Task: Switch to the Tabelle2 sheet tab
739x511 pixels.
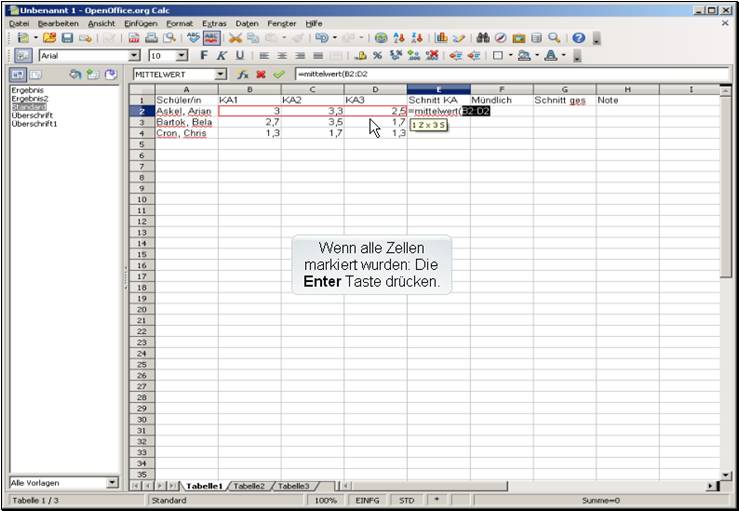Action: (248, 485)
